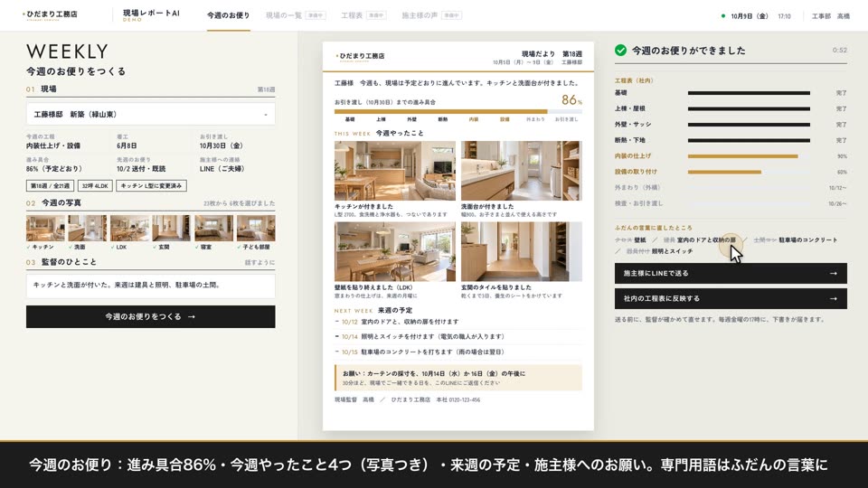868x488 pixels.
Task: Click the 0:52 elapsed time label
Action: click(x=839, y=51)
